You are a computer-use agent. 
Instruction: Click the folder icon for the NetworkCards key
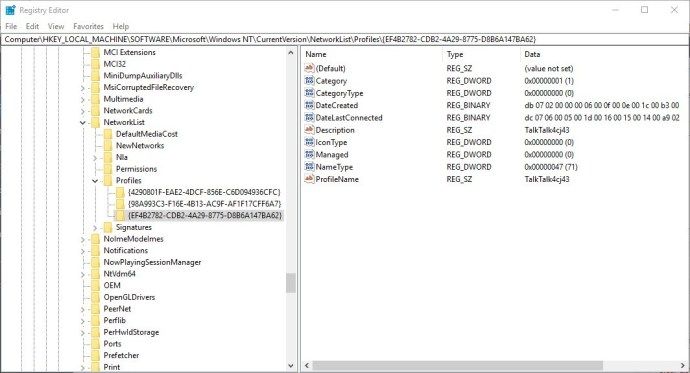(95, 110)
